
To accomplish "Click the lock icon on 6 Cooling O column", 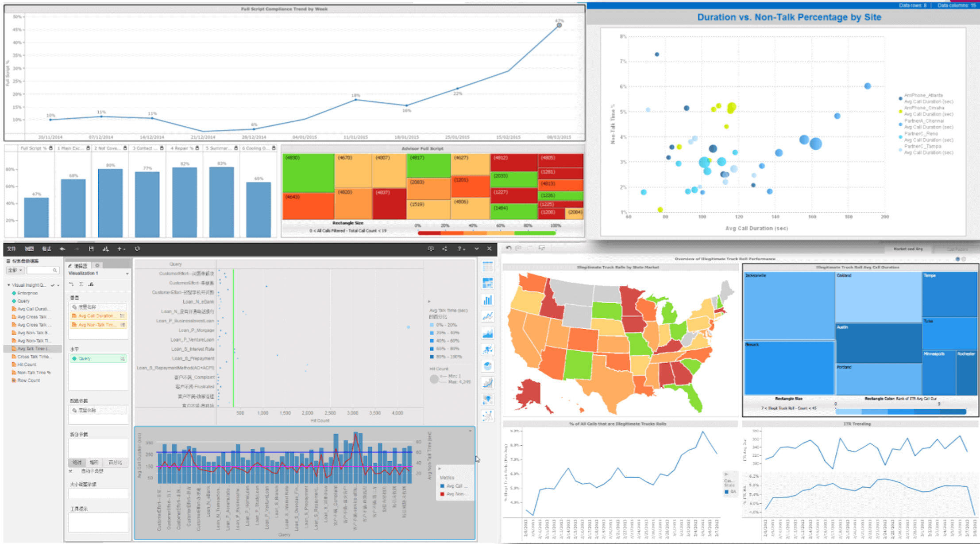I will coord(274,148).
